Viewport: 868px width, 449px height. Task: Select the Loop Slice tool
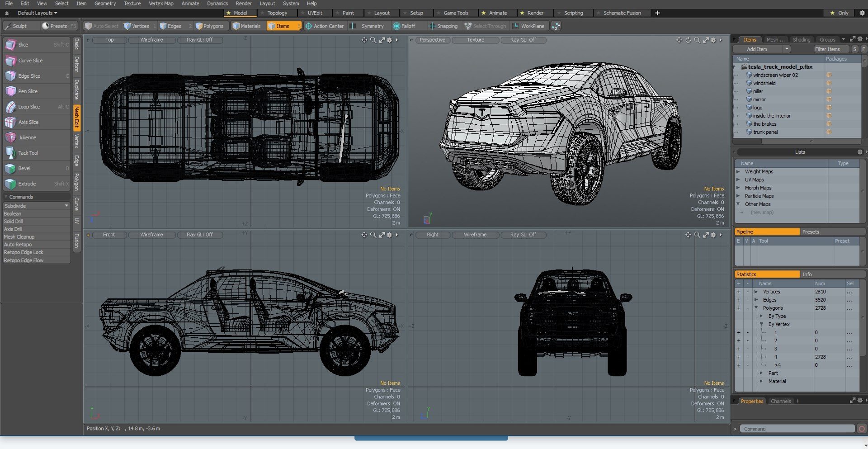coord(36,106)
